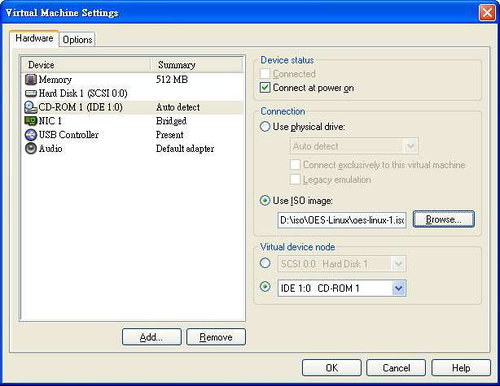Select the IDE 1:0 virtual device node radio
Viewport: 500px width, 386px height.
pos(265,287)
